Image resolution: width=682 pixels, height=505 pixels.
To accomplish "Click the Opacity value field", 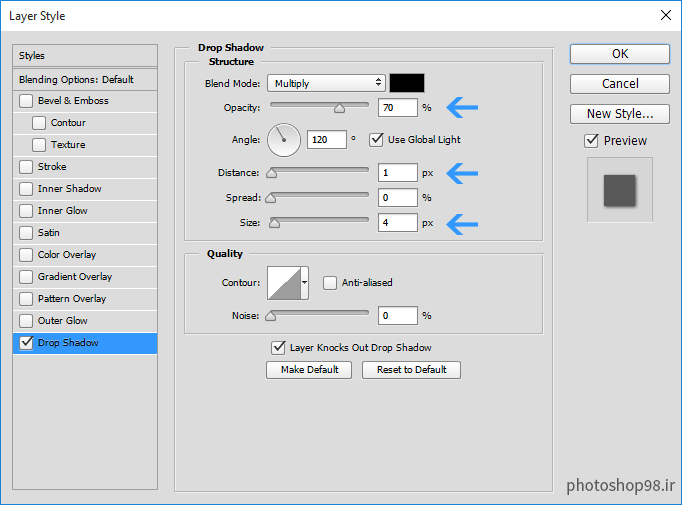I will 398,107.
